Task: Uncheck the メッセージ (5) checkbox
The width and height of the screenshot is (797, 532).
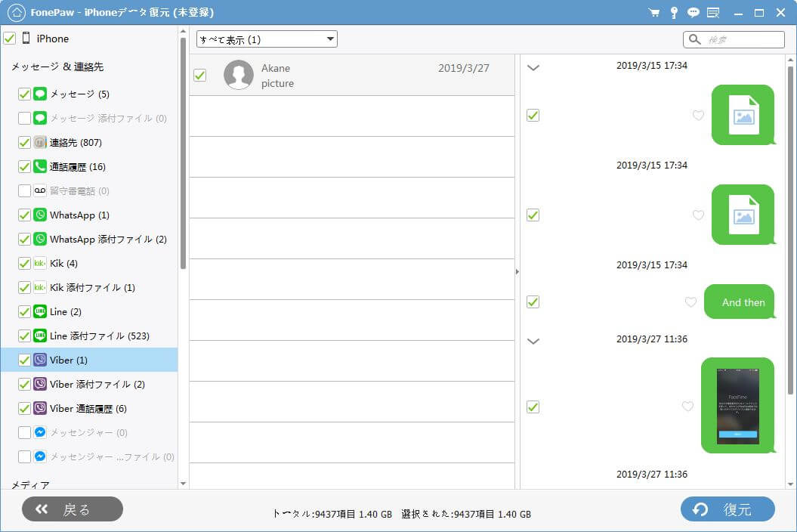Action: pyautogui.click(x=24, y=94)
